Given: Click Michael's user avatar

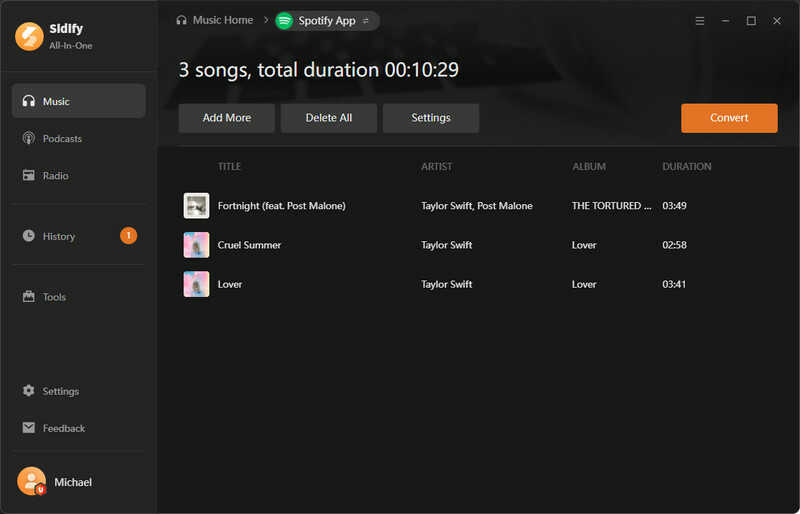Looking at the screenshot, I should coord(32,481).
